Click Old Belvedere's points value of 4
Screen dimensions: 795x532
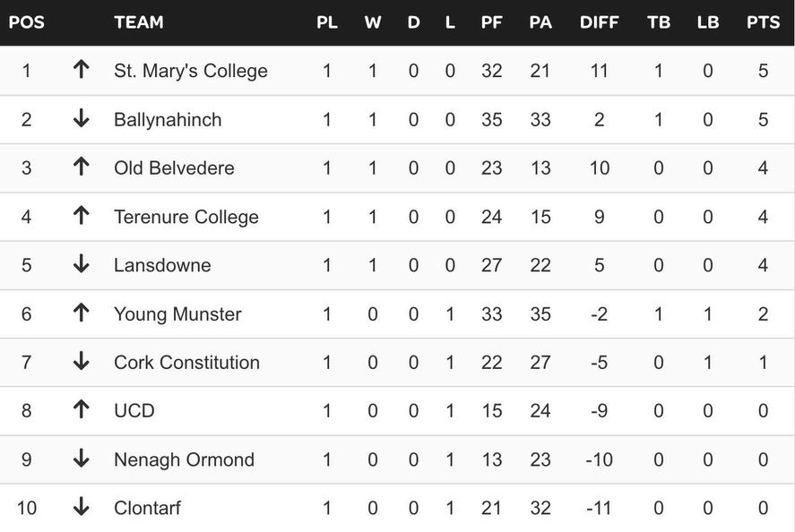(x=763, y=167)
